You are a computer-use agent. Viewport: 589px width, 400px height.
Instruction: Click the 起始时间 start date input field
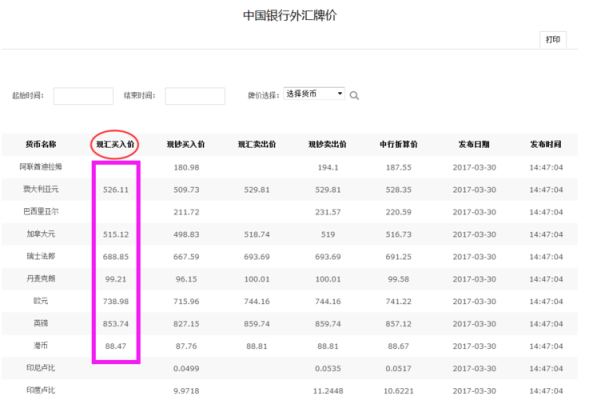[x=83, y=96]
